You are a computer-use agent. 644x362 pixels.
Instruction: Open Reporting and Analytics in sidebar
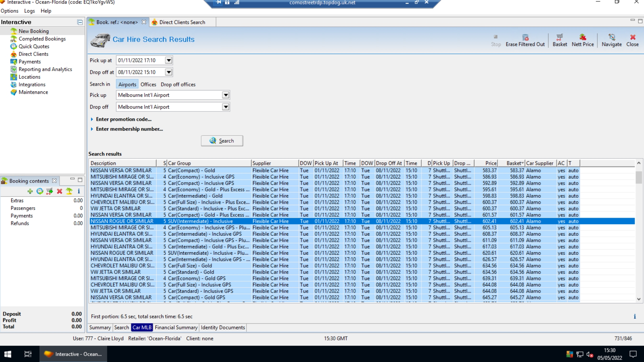coord(45,69)
